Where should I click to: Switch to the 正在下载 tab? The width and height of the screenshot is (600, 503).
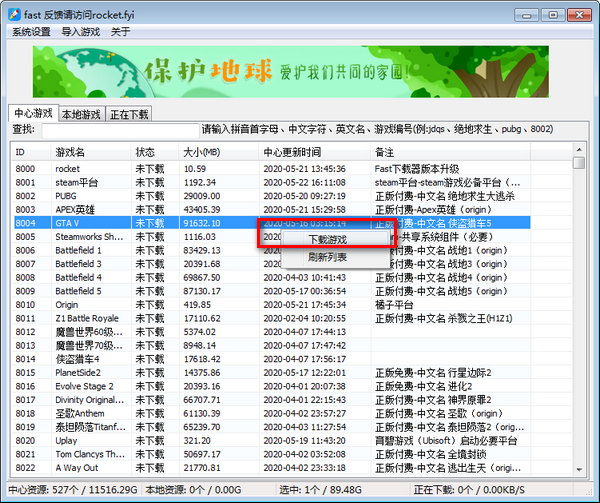tap(131, 114)
